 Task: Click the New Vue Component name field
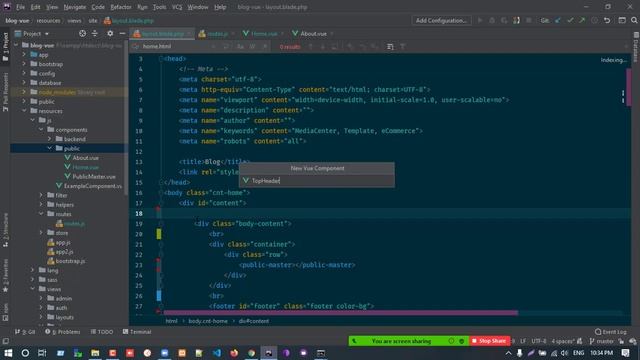(317, 180)
